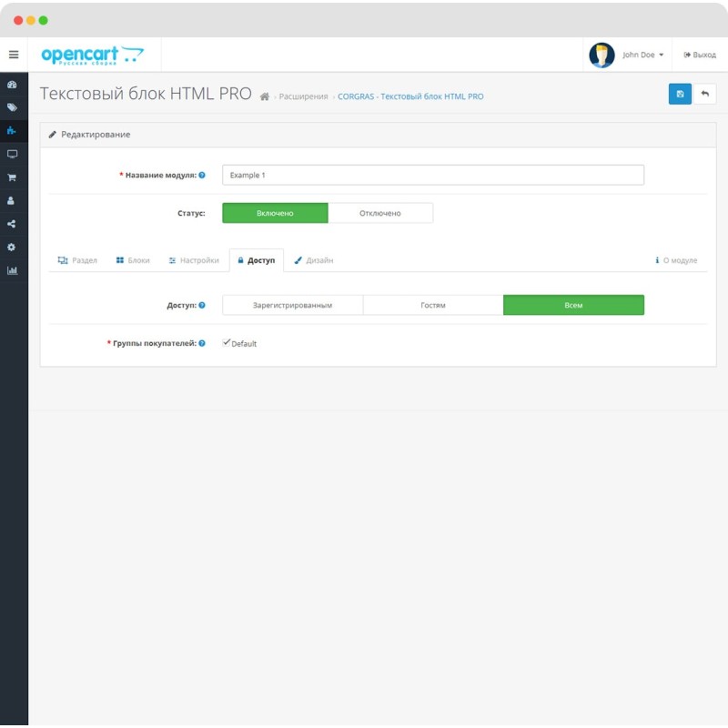Enable the Включено status option
Viewport: 728px width, 728px height.
pyautogui.click(x=274, y=212)
